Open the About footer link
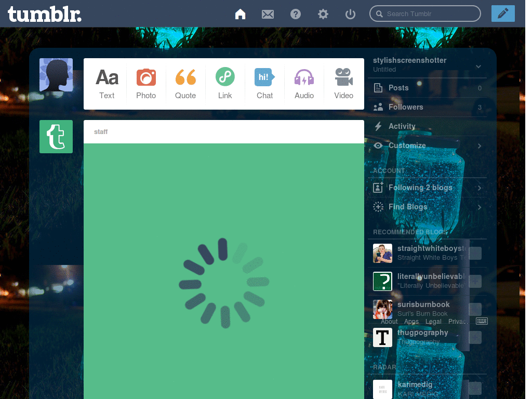The image size is (532, 399). point(389,321)
